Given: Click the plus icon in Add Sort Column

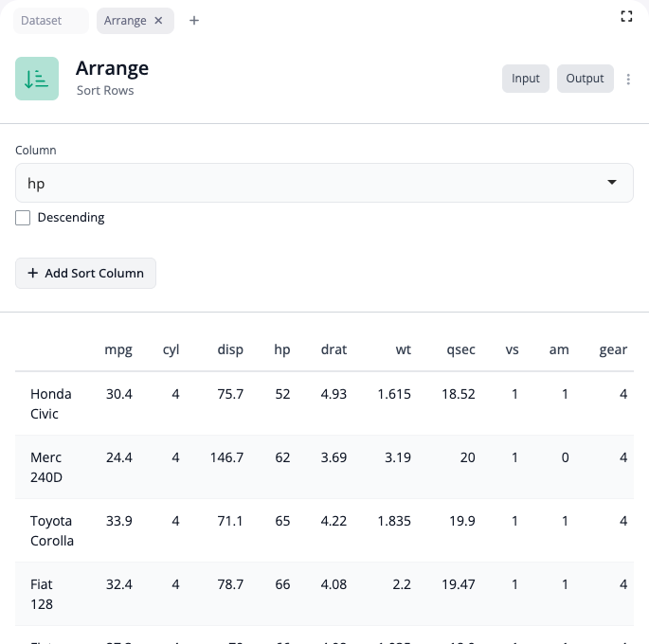Looking at the screenshot, I should pos(33,273).
